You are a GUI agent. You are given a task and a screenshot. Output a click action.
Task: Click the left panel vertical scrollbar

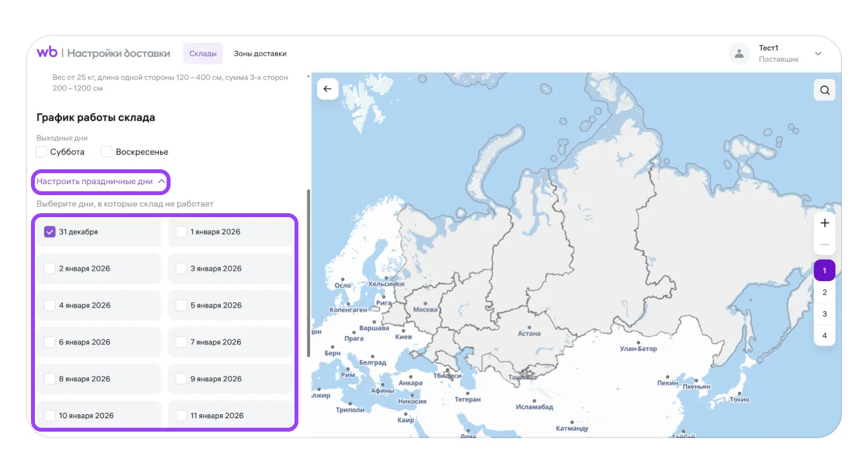point(308,271)
